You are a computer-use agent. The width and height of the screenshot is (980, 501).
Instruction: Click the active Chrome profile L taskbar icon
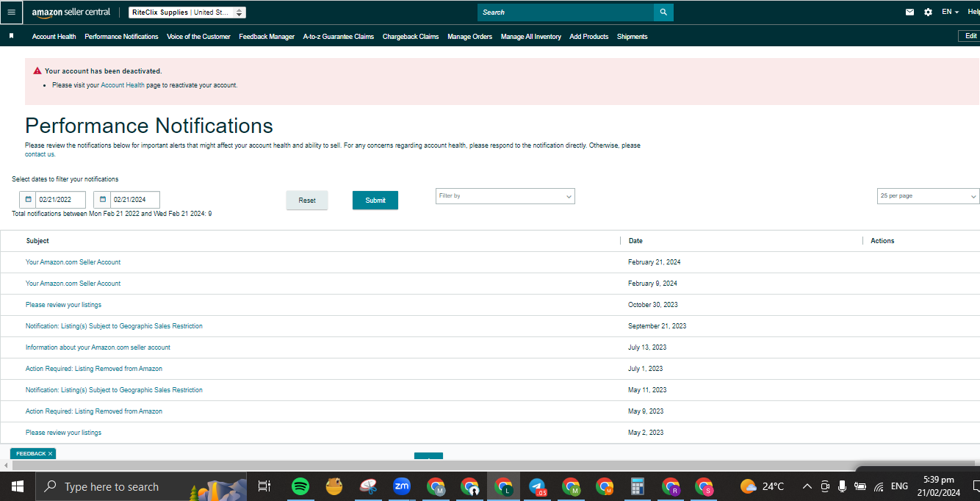[503, 486]
